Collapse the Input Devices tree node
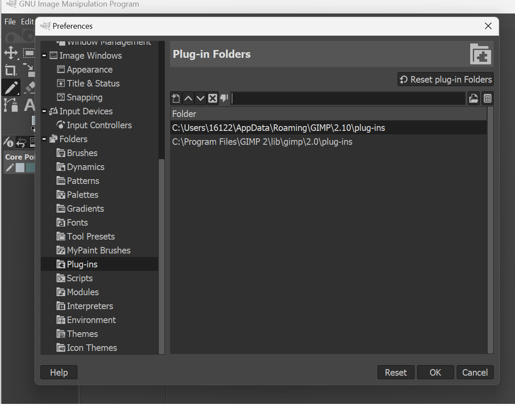Image resolution: width=515 pixels, height=420 pixels. click(44, 111)
